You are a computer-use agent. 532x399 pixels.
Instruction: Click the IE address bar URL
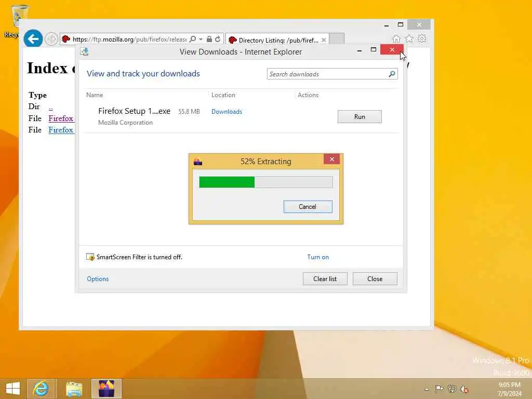pos(129,39)
